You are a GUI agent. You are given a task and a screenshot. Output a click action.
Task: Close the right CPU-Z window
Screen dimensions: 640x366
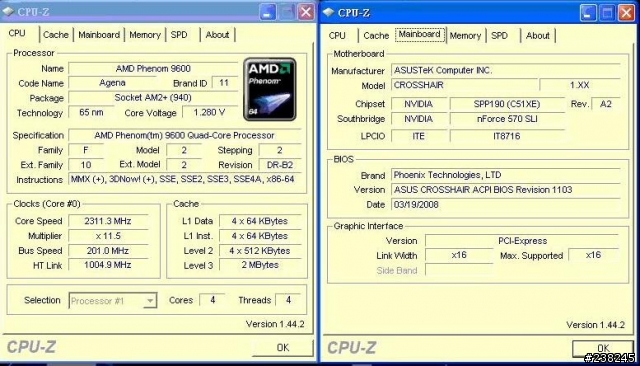pos(626,13)
